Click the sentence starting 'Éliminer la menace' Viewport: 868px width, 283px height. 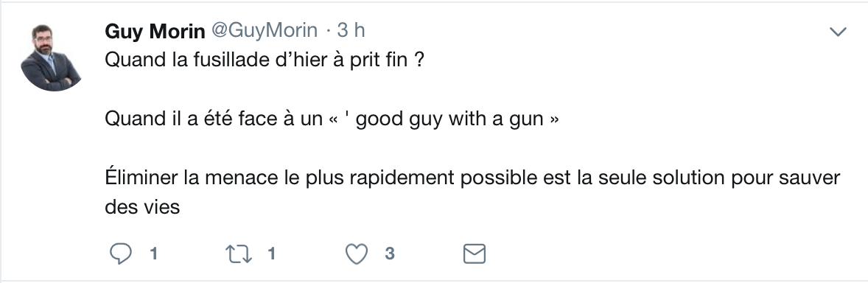coord(473,192)
